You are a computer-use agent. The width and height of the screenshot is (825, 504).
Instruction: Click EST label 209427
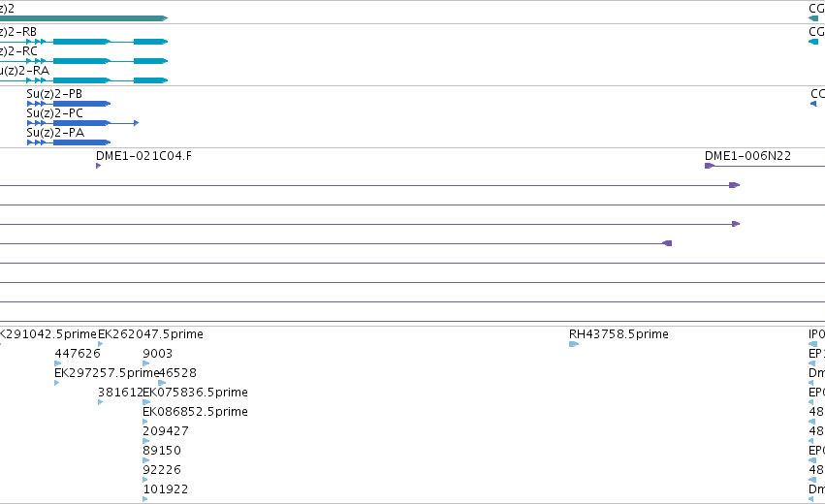tap(165, 431)
